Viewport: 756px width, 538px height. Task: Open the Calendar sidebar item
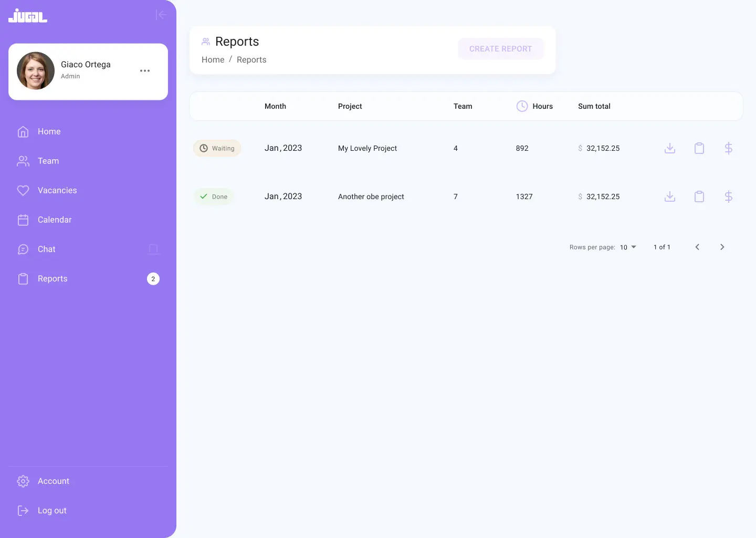click(54, 220)
